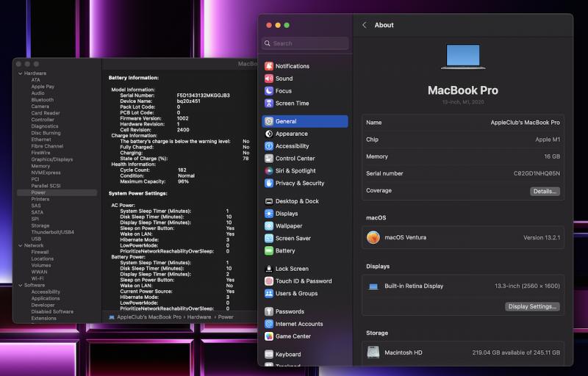
Task: Open Touch ID & Password fingerprint icon
Action: point(268,281)
